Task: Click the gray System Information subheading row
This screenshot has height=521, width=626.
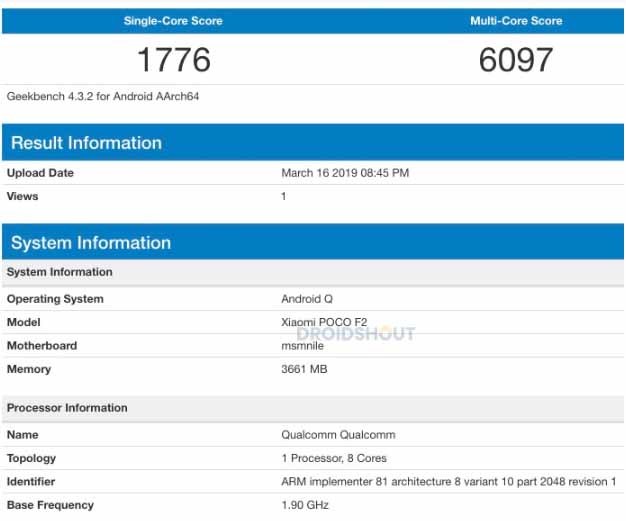Action: coord(313,272)
